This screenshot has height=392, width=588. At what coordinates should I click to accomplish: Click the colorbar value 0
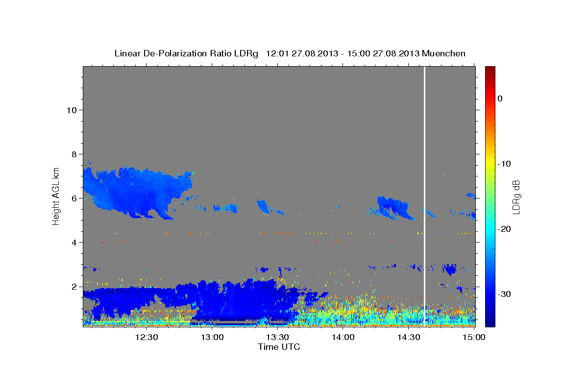pos(500,98)
